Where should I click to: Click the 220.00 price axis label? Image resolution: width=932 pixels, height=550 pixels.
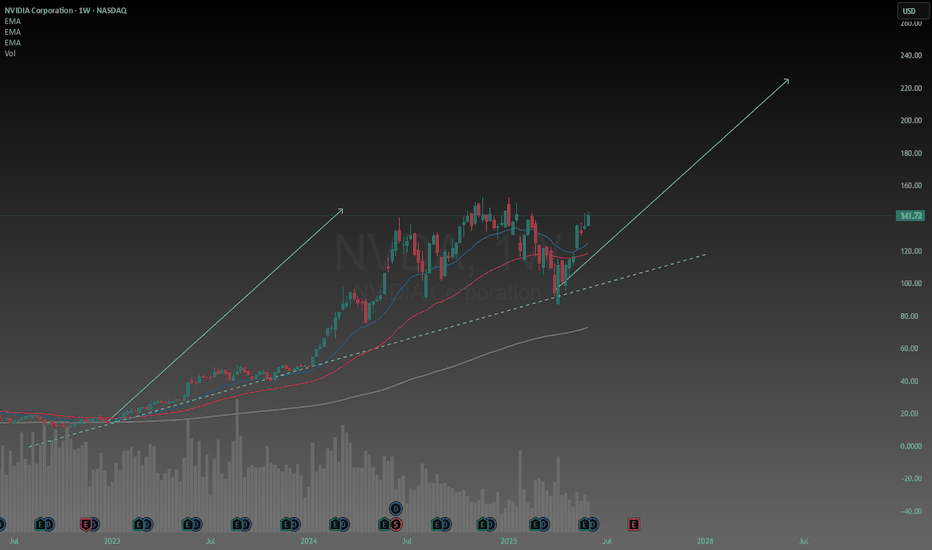(x=911, y=88)
